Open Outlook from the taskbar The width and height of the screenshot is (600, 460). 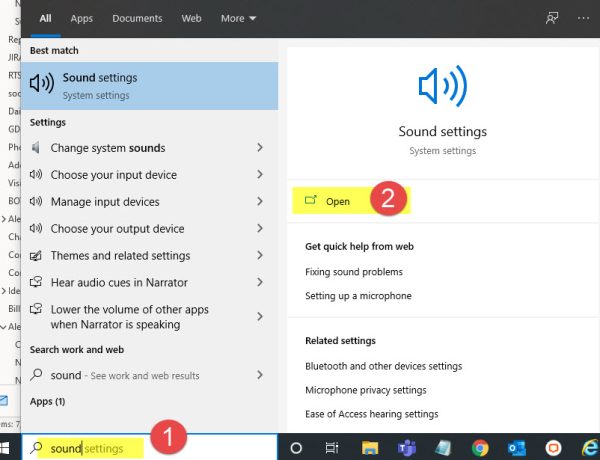tap(516, 448)
